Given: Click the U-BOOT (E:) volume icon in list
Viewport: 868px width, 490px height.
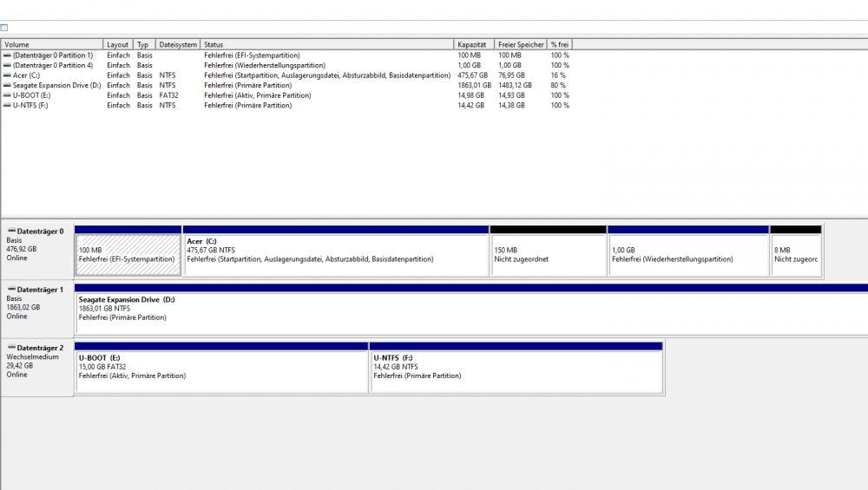Looking at the screenshot, I should pyautogui.click(x=8, y=95).
